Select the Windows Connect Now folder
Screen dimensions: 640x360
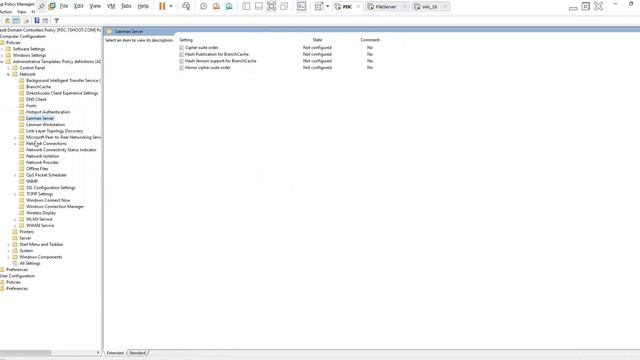[x=48, y=200]
